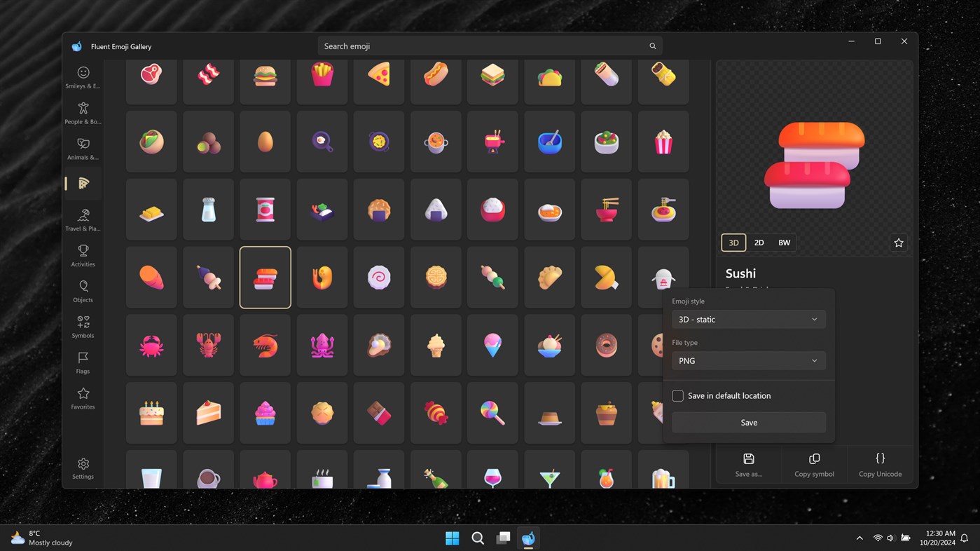Open the Emoji style dropdown
Viewport: 980px width, 551px height.
pos(748,319)
